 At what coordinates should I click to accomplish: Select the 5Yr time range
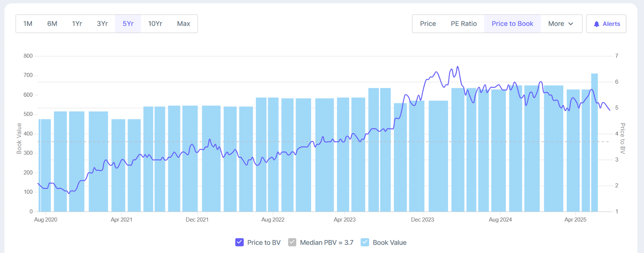pyautogui.click(x=128, y=24)
